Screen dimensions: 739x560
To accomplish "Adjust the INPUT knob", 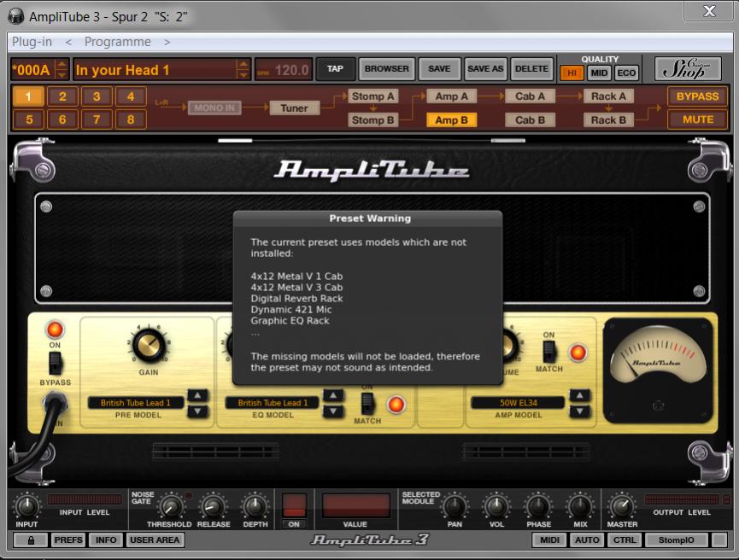I will (26, 506).
